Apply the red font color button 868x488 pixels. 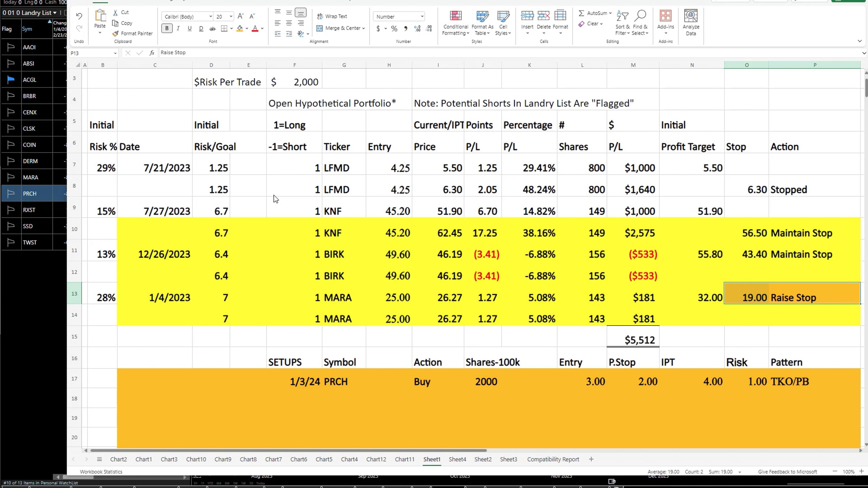click(255, 28)
